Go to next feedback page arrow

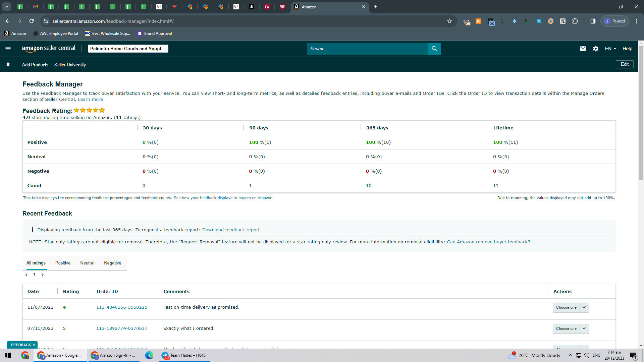point(43,275)
